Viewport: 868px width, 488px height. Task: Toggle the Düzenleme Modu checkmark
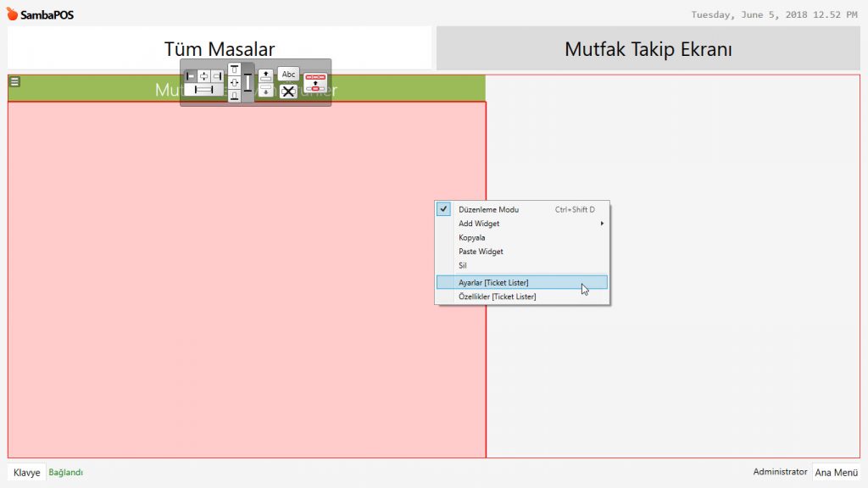tap(443, 209)
